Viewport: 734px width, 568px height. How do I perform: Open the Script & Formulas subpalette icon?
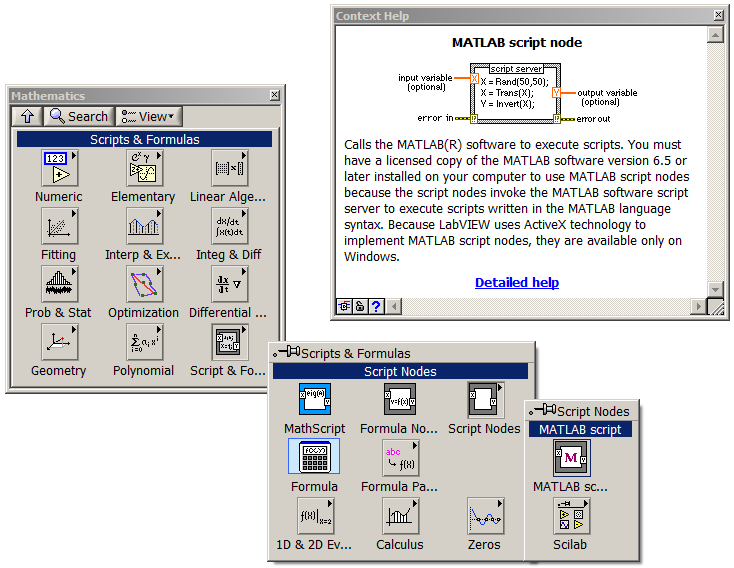[229, 342]
